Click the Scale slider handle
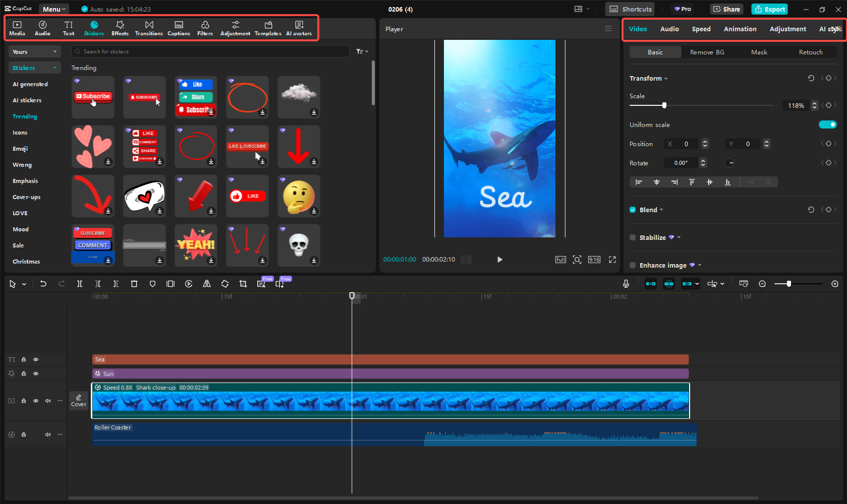The width and height of the screenshot is (847, 504). pos(664,105)
